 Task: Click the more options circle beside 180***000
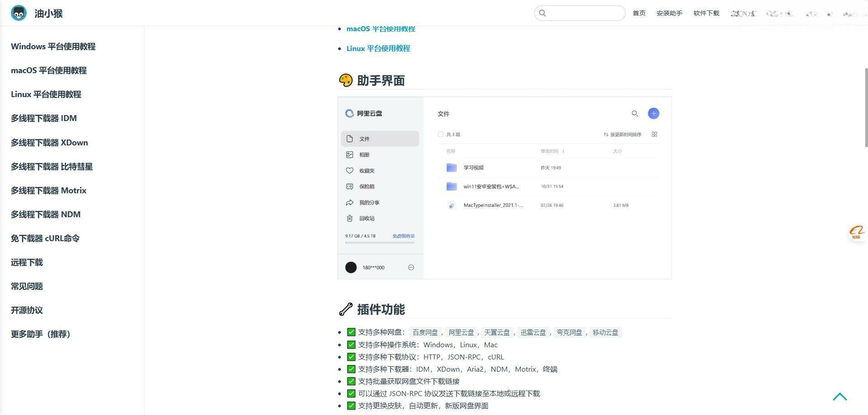[x=411, y=267]
